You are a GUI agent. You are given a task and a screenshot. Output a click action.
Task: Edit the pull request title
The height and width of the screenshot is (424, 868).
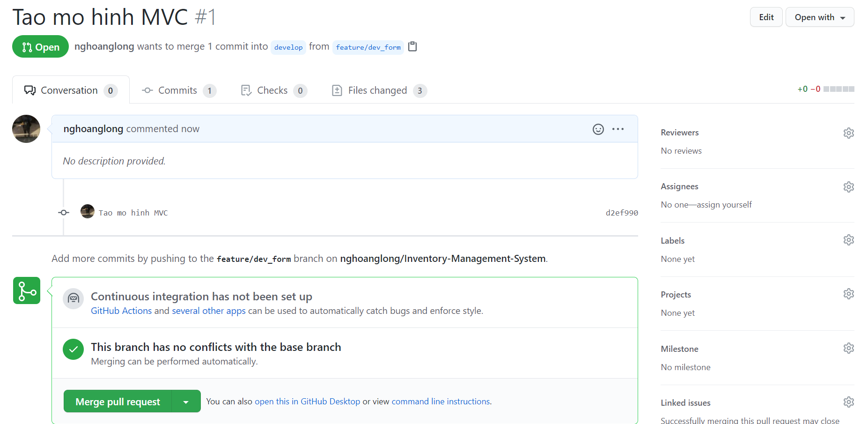tap(766, 17)
